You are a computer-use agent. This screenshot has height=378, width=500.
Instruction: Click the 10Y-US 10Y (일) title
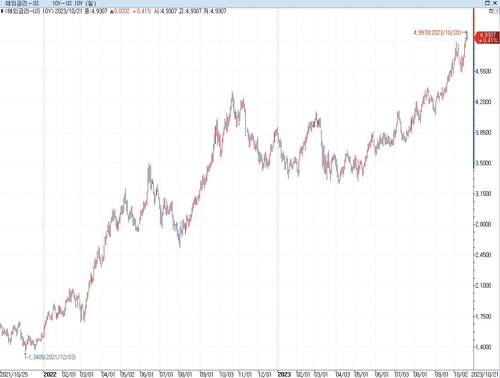(x=74, y=3)
